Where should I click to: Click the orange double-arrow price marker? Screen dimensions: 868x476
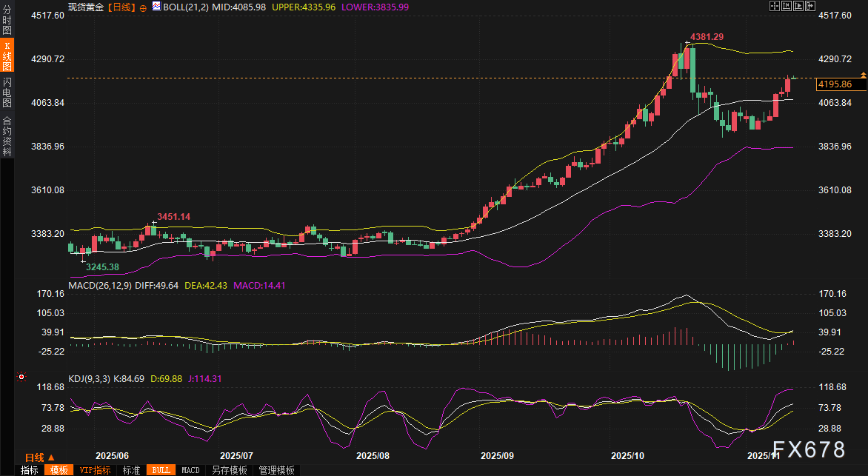pyautogui.click(x=863, y=76)
